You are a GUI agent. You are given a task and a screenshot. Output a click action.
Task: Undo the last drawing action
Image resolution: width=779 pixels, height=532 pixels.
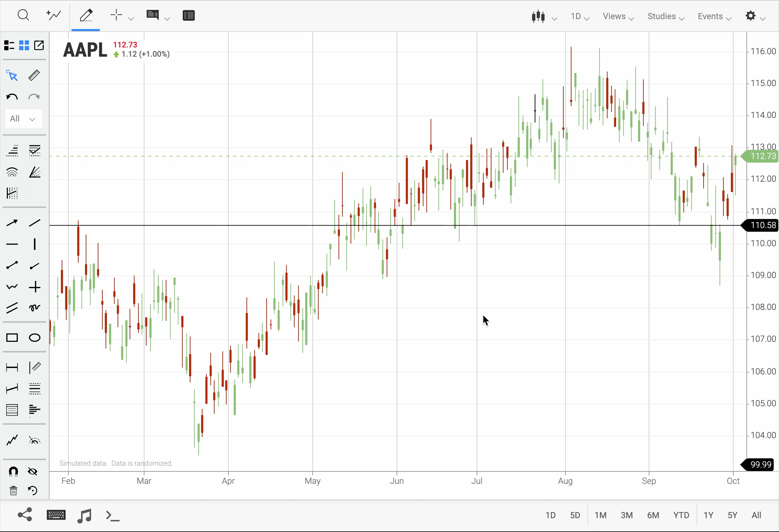pos(12,97)
